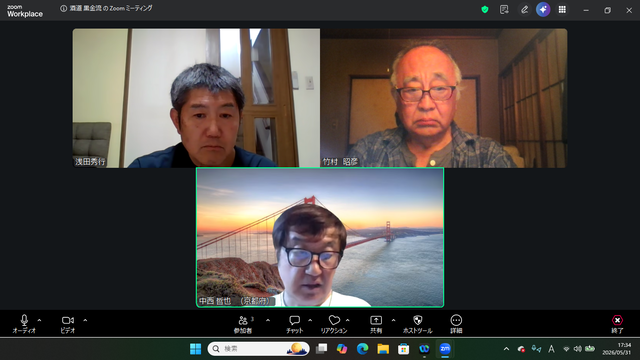Open the battery status tray icon
The height and width of the screenshot is (360, 640).
[x=590, y=349]
